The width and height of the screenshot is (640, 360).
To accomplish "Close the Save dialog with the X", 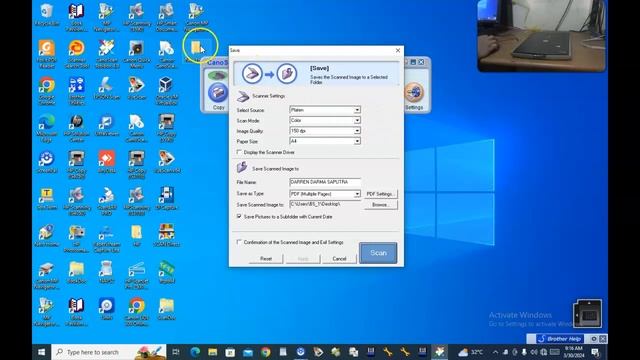I will click(398, 50).
